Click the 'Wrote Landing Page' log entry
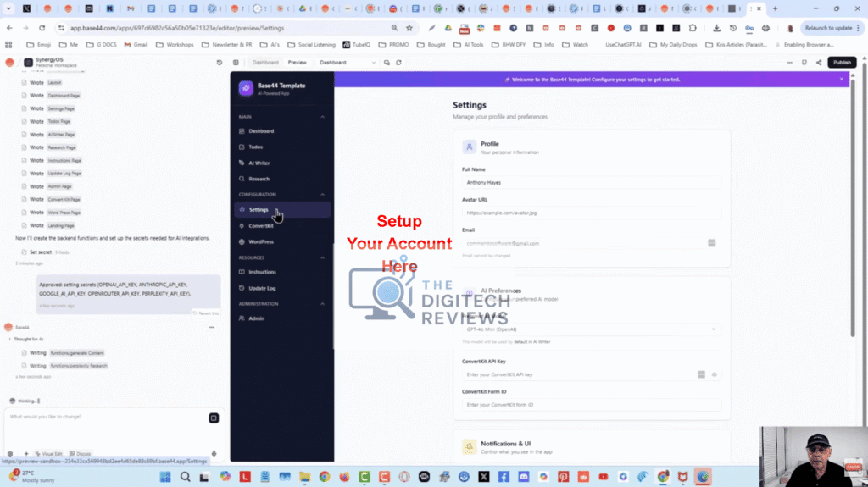Screen dimensions: 868x487 click(48, 226)
